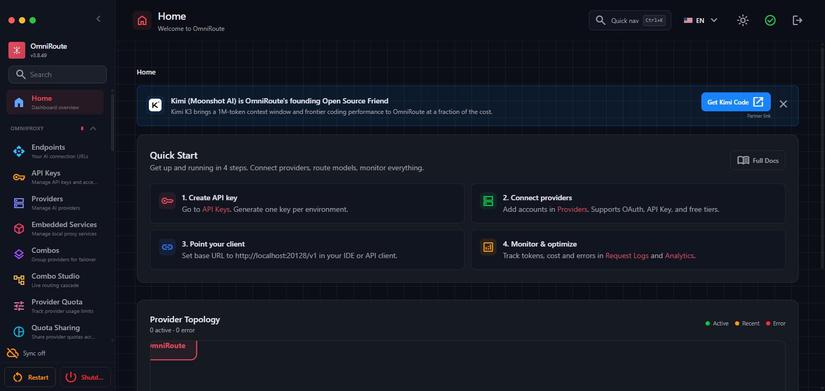Click the '1. Create API key' heading

pyautogui.click(x=209, y=198)
